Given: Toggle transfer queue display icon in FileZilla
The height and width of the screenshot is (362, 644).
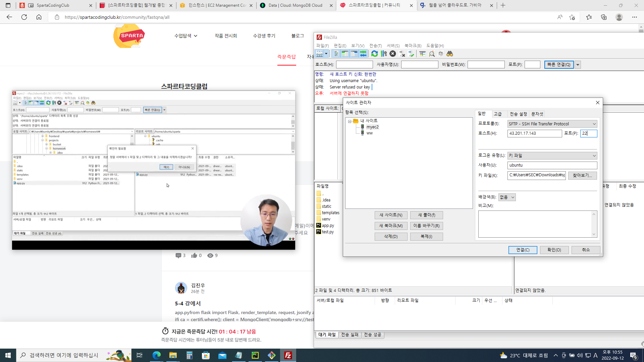Looking at the screenshot, I should click(x=363, y=54).
